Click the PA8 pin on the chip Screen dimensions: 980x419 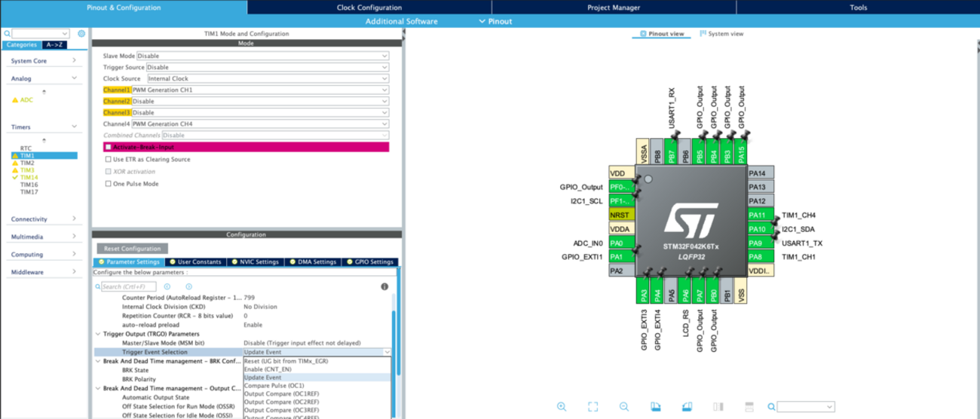click(x=758, y=257)
